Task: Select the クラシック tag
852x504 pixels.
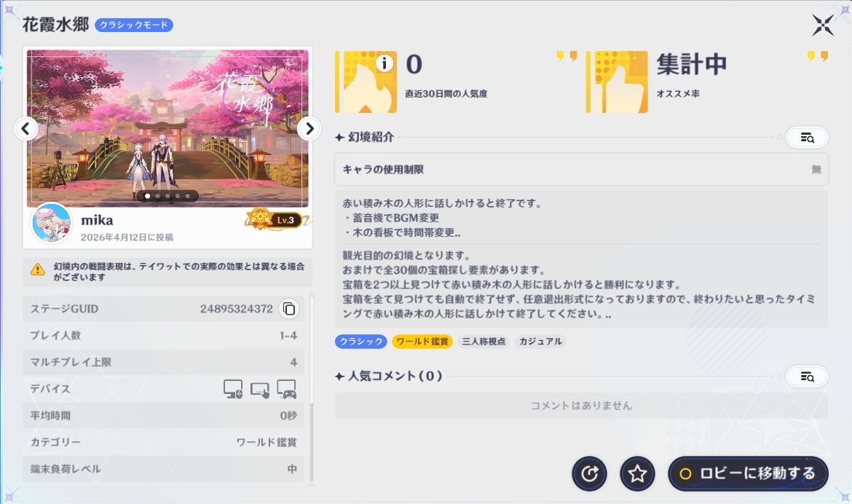Action: point(360,341)
